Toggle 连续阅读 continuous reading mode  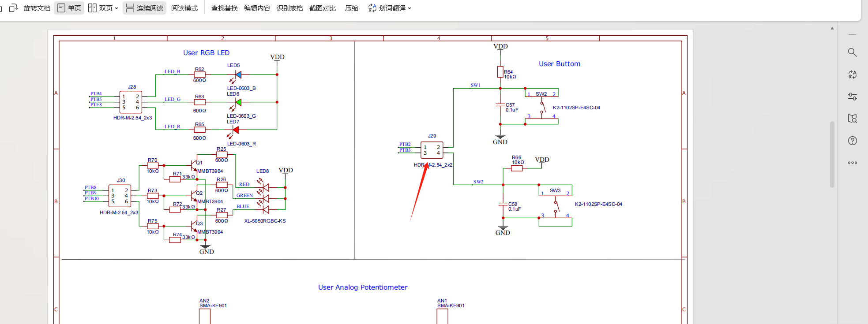(x=144, y=8)
